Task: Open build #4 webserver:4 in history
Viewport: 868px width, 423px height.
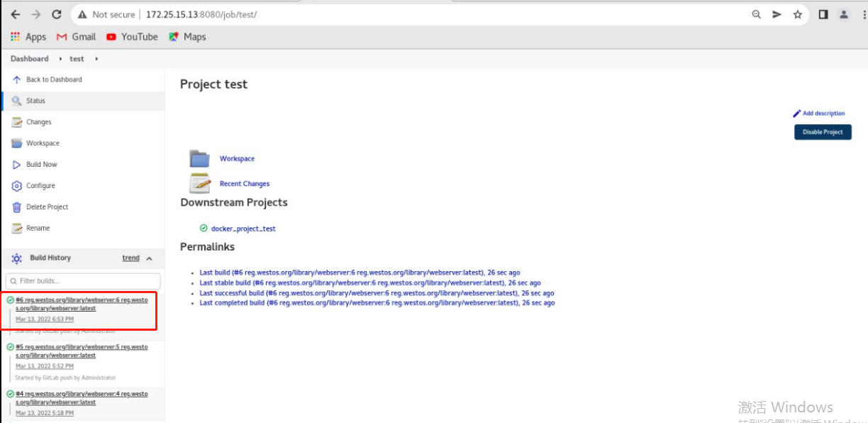Action: [x=82, y=398]
